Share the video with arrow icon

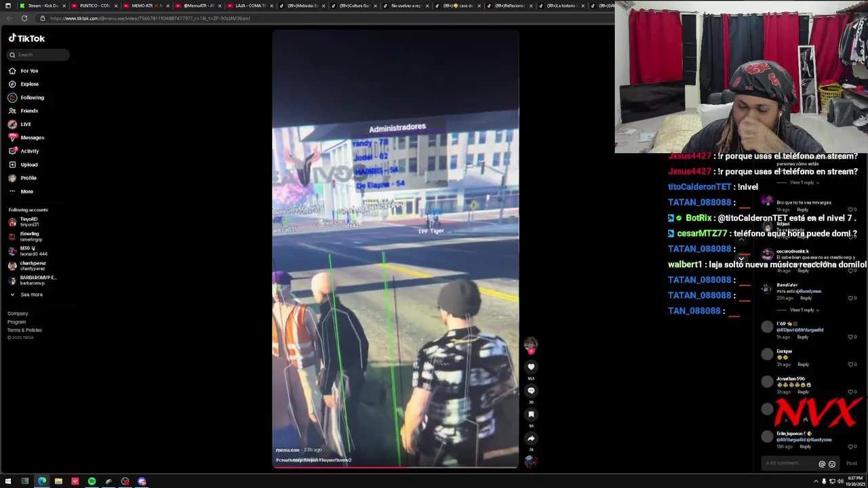pos(531,439)
